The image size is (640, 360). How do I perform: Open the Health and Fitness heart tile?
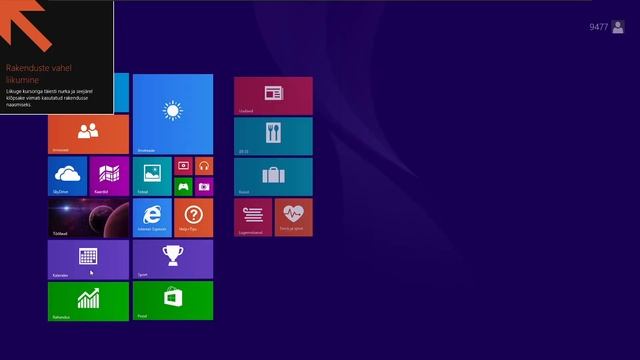pos(293,217)
